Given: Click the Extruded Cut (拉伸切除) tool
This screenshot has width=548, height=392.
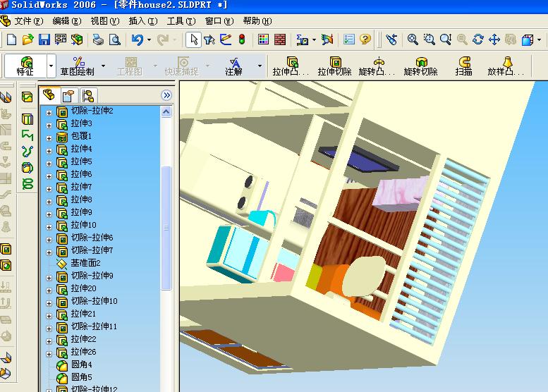Looking at the screenshot, I should (334, 66).
